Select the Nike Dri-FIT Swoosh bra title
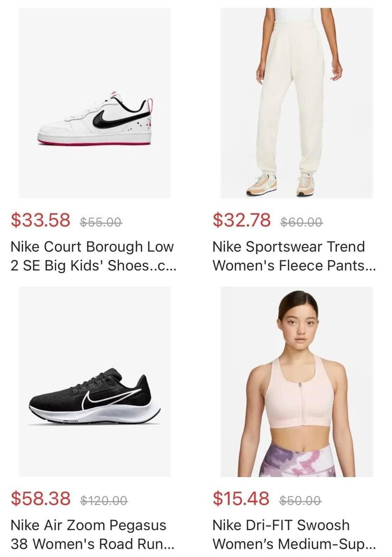Screen dimensions: 392x557 coord(294,535)
